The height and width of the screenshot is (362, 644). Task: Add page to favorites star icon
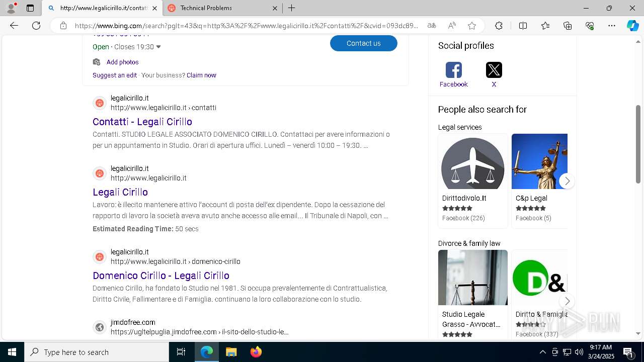click(x=472, y=26)
